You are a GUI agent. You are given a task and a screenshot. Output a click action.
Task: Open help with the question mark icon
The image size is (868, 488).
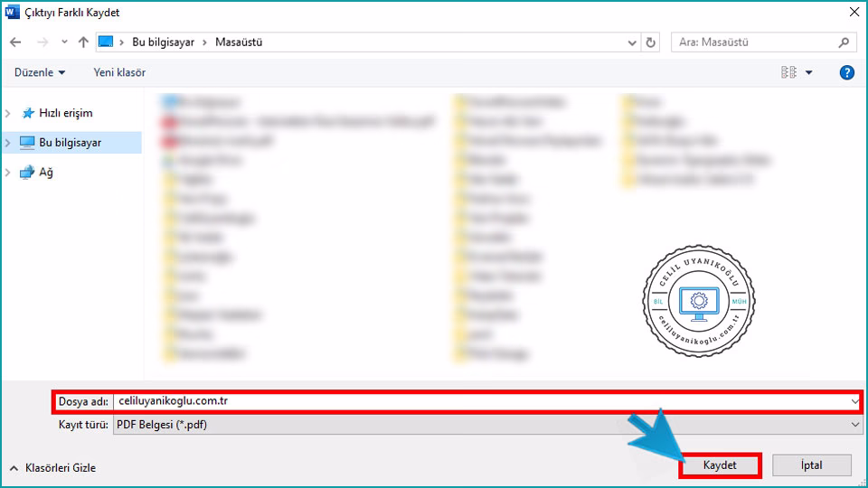coord(846,72)
